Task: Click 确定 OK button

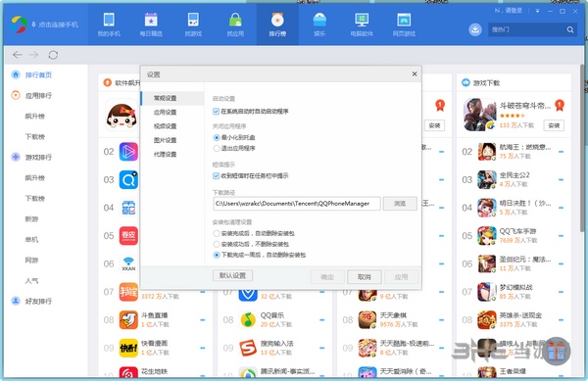Action: (x=327, y=277)
